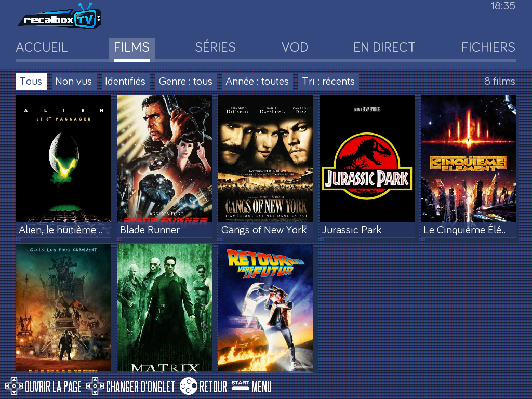
Task: Open the En Direct tab
Action: point(384,47)
